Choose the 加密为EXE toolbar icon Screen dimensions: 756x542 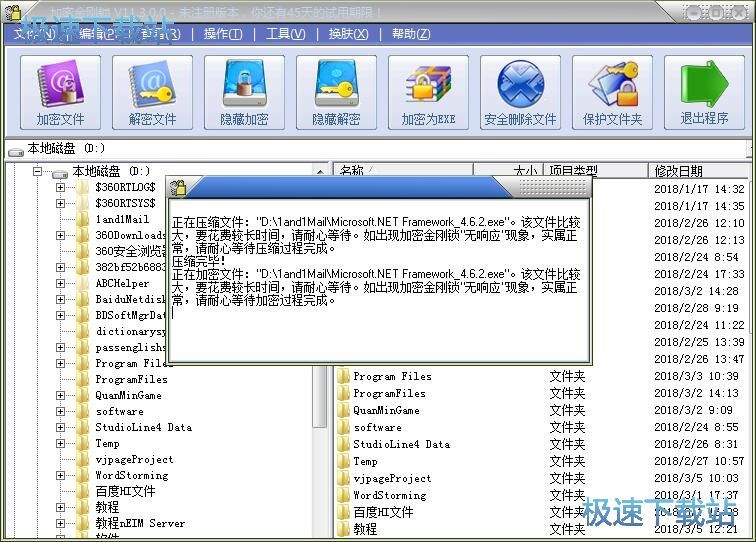tap(429, 92)
